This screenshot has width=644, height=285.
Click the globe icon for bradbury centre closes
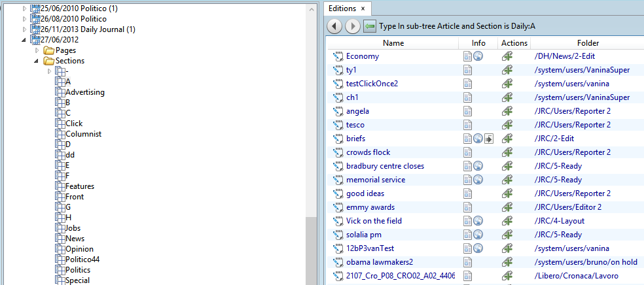pos(478,166)
